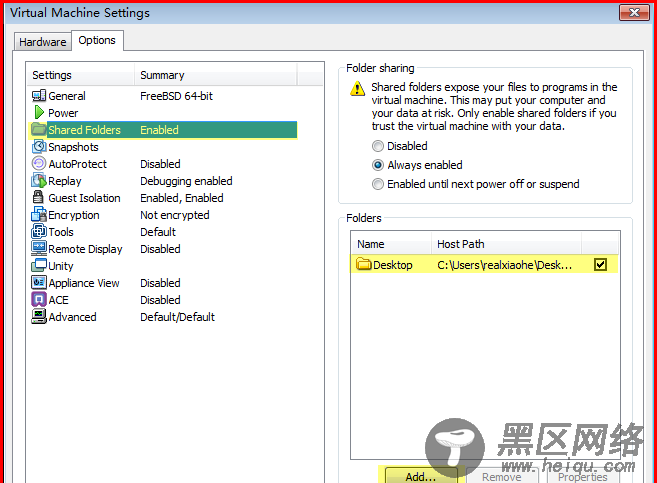Click the Replay icon
657x483 pixels.
tap(39, 181)
